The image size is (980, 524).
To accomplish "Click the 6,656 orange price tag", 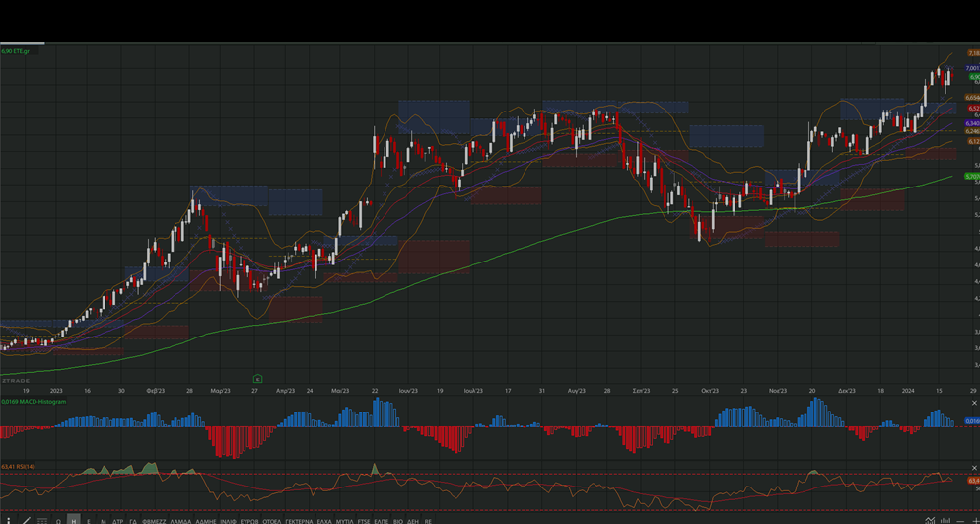I will click(972, 98).
